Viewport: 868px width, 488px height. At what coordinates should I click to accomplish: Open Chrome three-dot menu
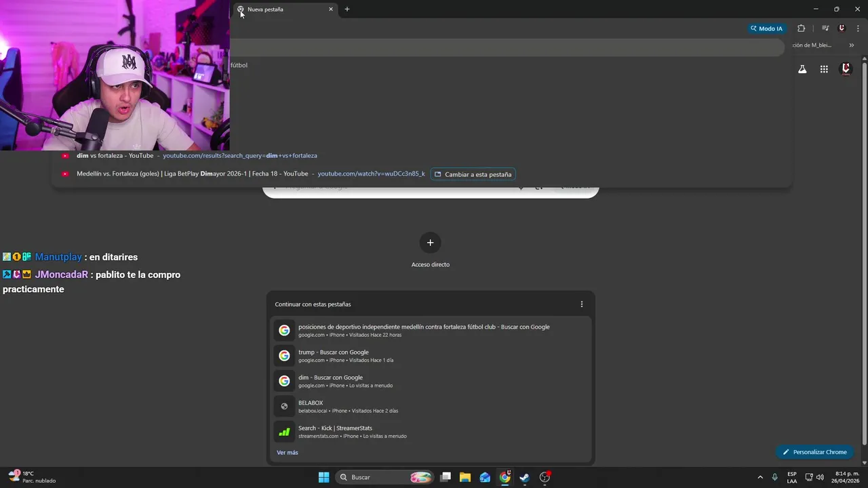[x=858, y=28]
